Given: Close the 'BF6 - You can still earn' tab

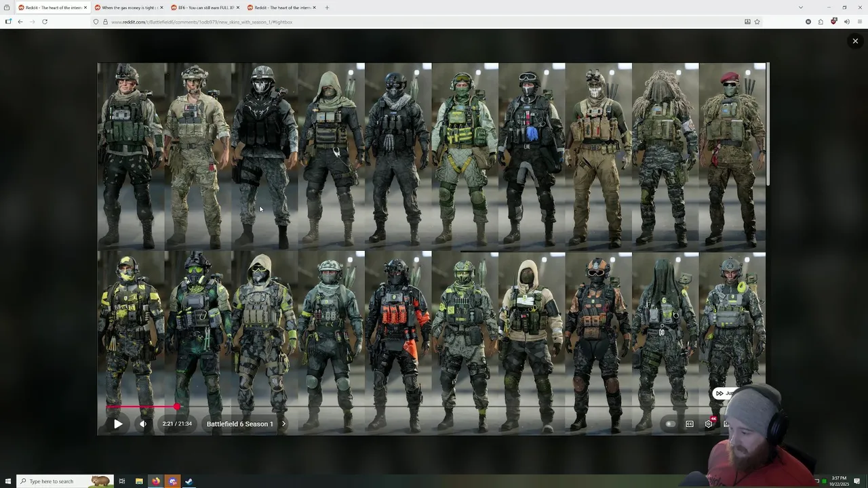Looking at the screenshot, I should [238, 7].
